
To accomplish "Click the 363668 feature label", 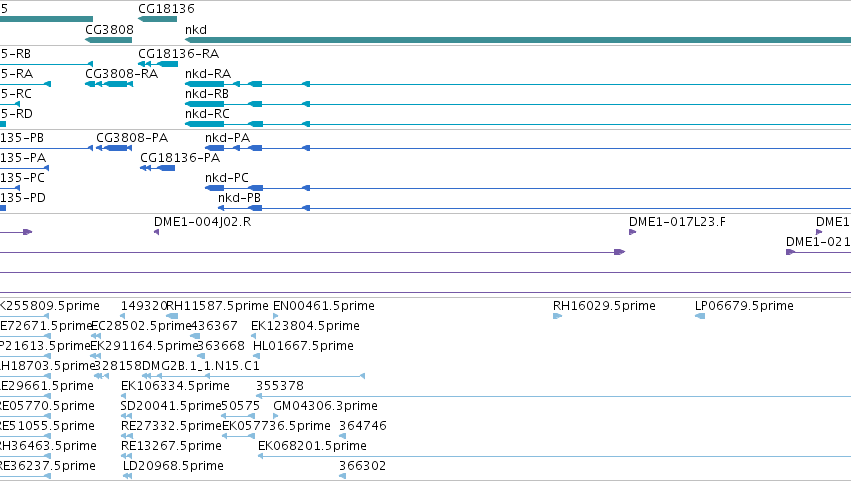I will (x=220, y=346).
